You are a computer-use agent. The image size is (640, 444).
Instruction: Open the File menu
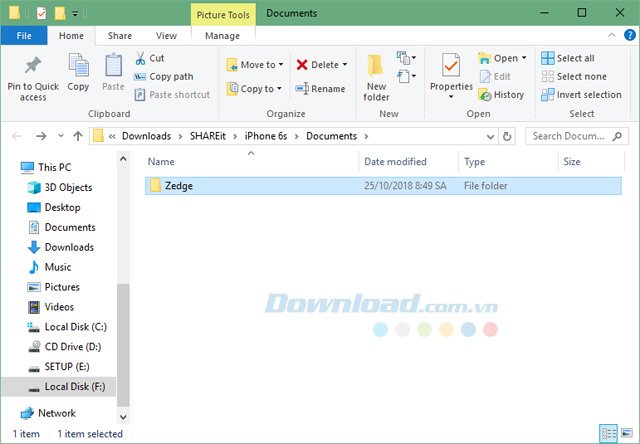coord(24,36)
